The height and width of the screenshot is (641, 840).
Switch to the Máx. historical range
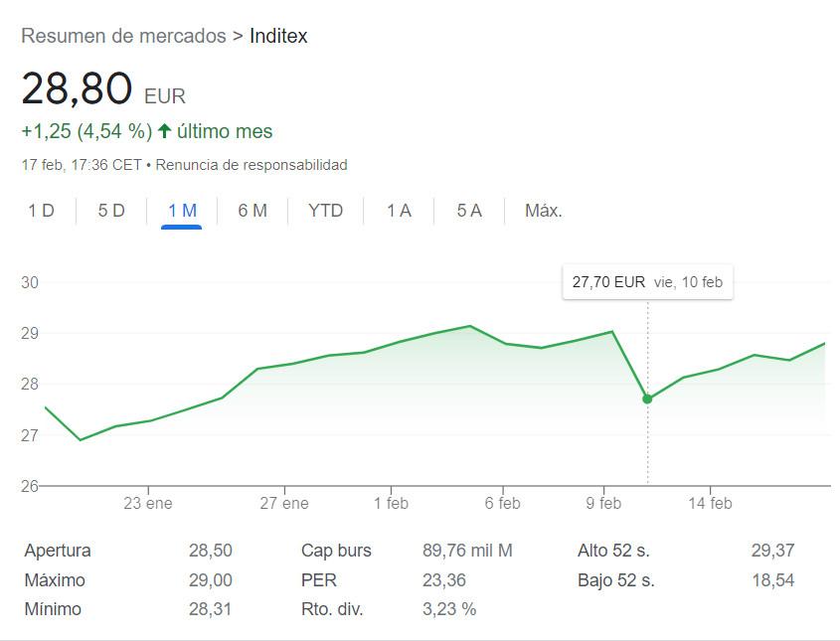click(543, 211)
